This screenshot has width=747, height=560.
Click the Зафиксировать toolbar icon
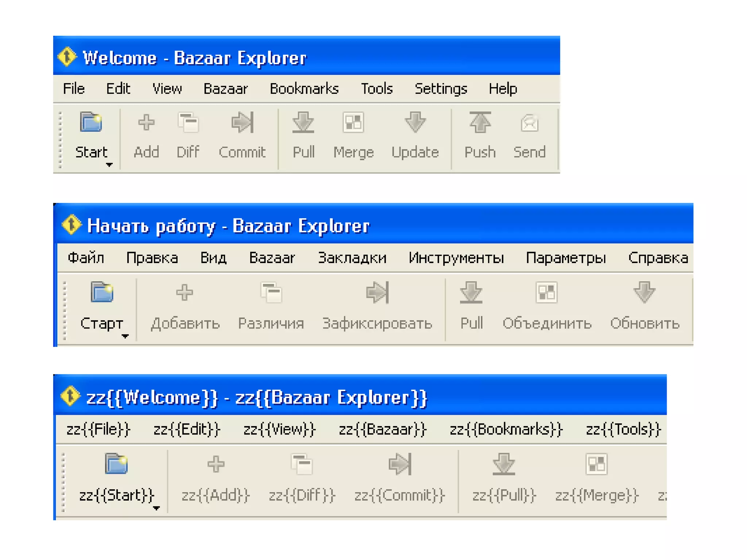pos(377,293)
